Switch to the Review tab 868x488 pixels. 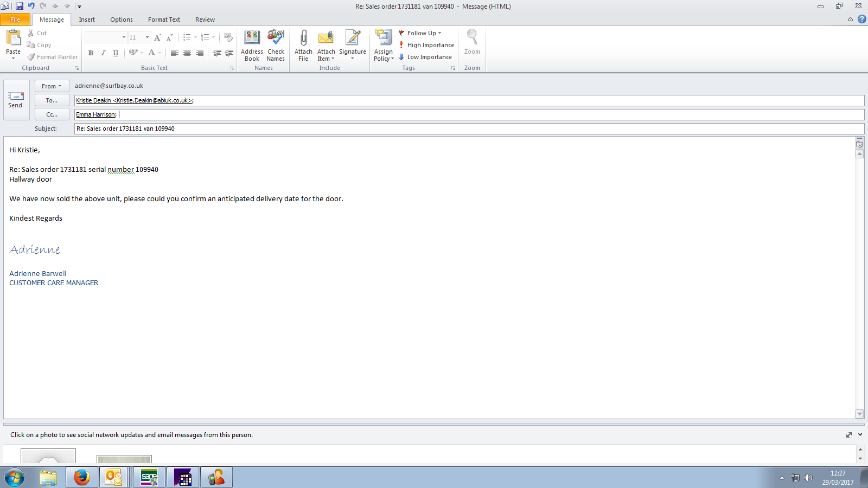(x=205, y=20)
